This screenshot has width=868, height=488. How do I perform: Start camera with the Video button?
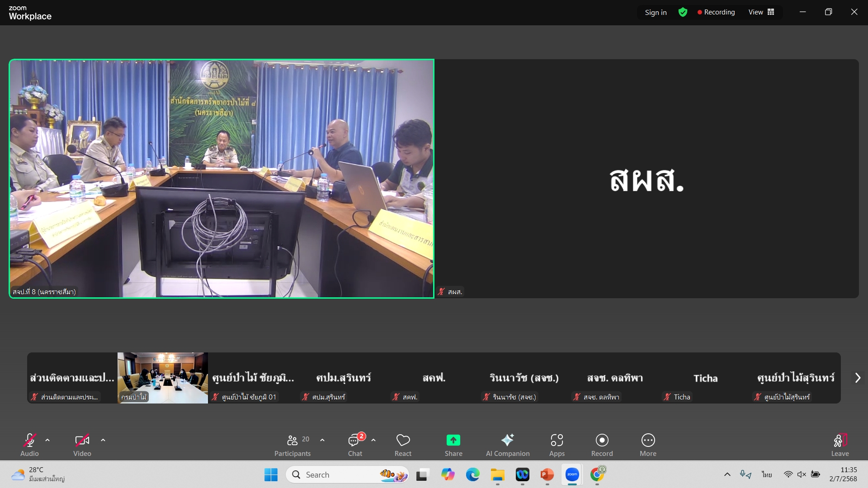82,445
